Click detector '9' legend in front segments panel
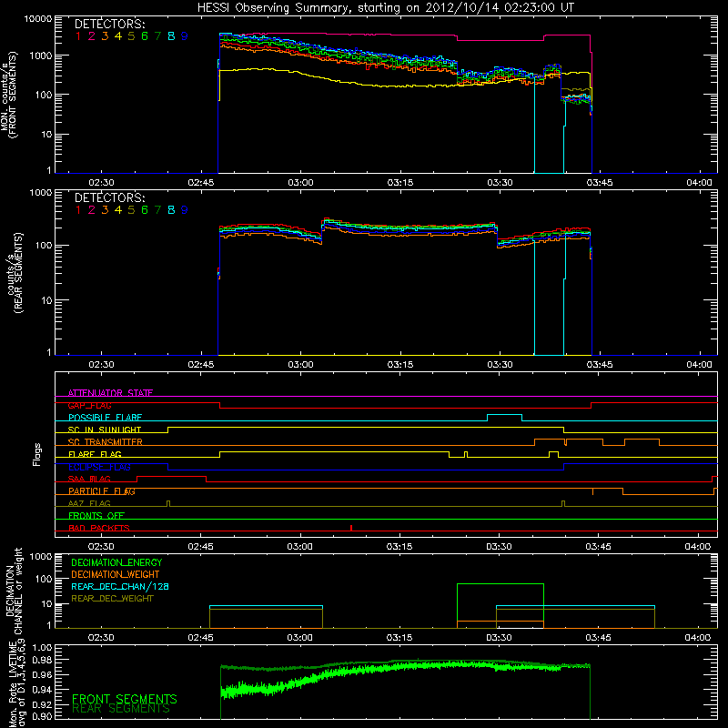 click(x=185, y=36)
